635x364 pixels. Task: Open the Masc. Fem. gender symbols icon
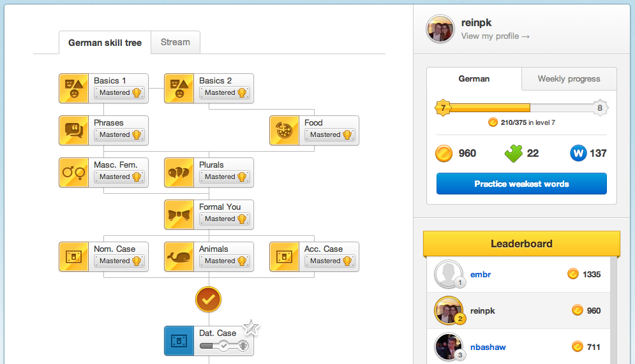coord(73,172)
